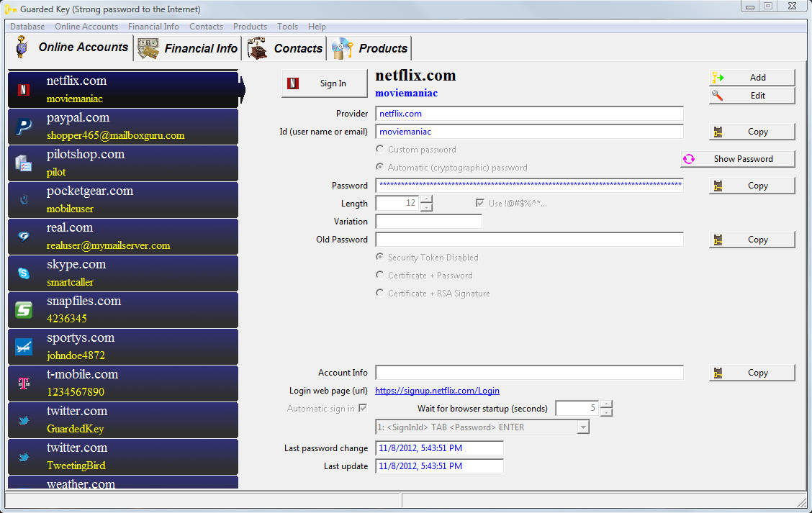Screen dimensions: 812x513
Task: Select Certificate + RSA Signature option
Action: [379, 293]
